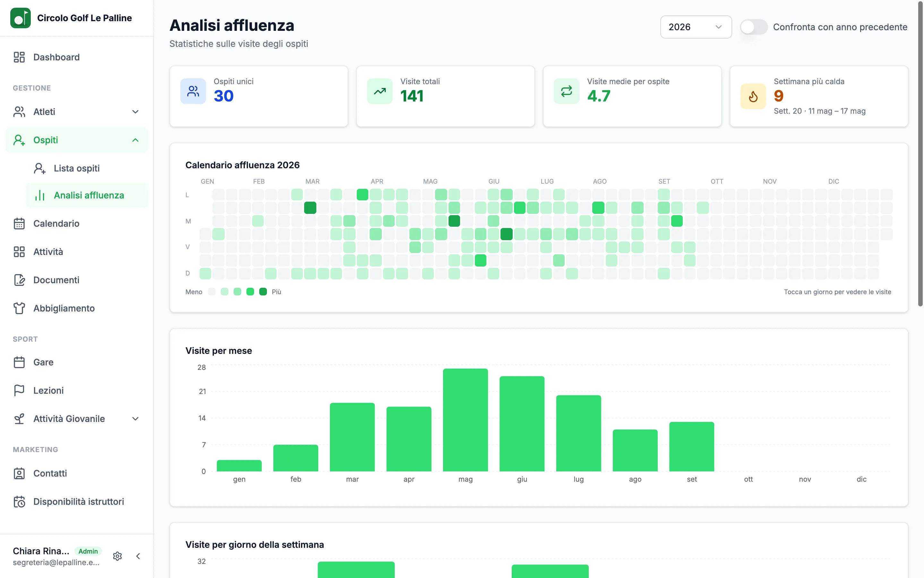This screenshot has height=578, width=924.
Task: Click the darkest green legend swatch
Action: [x=263, y=292]
